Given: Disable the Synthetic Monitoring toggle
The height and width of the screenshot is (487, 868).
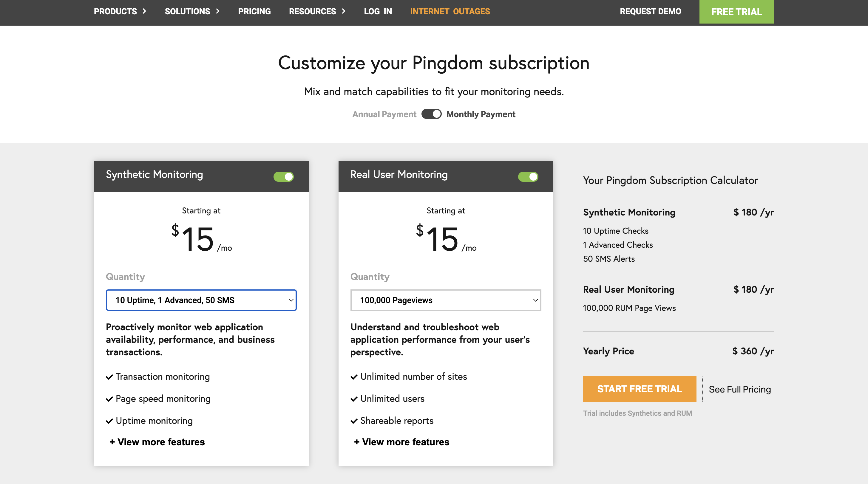Looking at the screenshot, I should pos(283,176).
